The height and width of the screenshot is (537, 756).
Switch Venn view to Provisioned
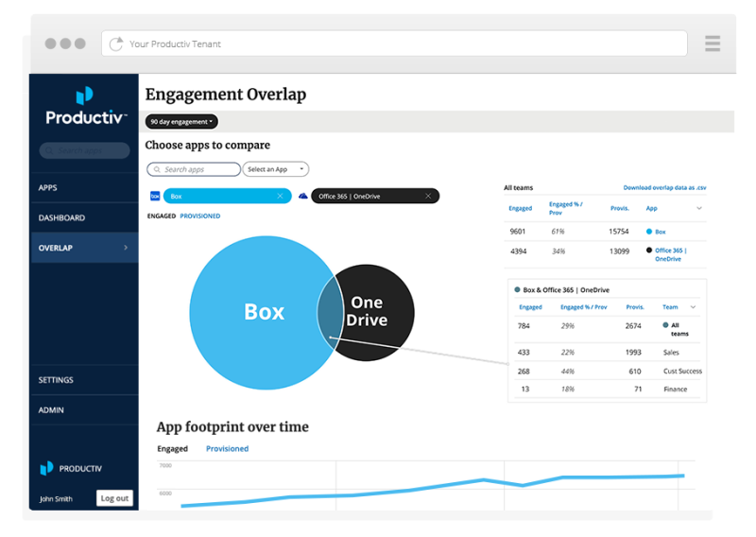(x=200, y=217)
